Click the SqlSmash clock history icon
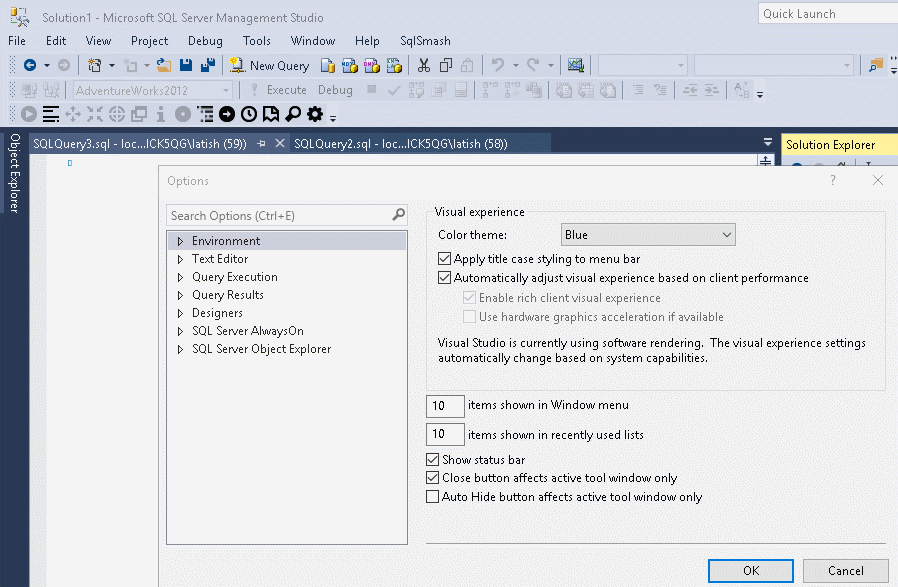 (x=249, y=115)
